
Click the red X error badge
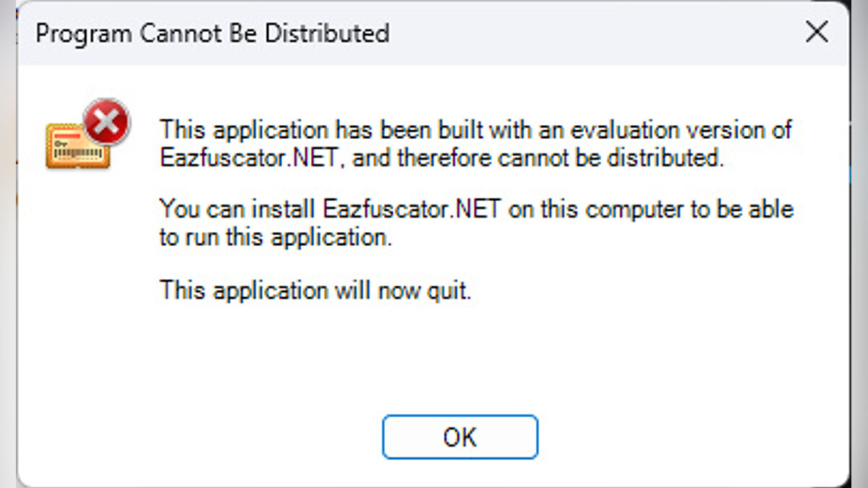coord(107,122)
